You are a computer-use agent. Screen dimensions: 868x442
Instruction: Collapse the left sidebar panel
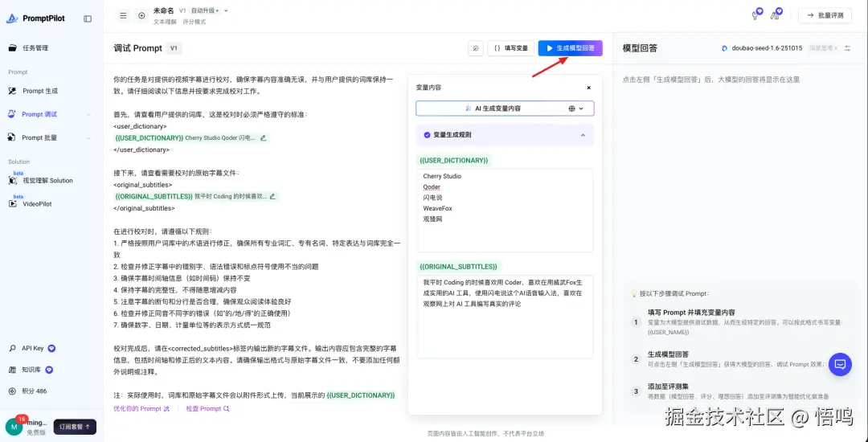[x=88, y=18]
